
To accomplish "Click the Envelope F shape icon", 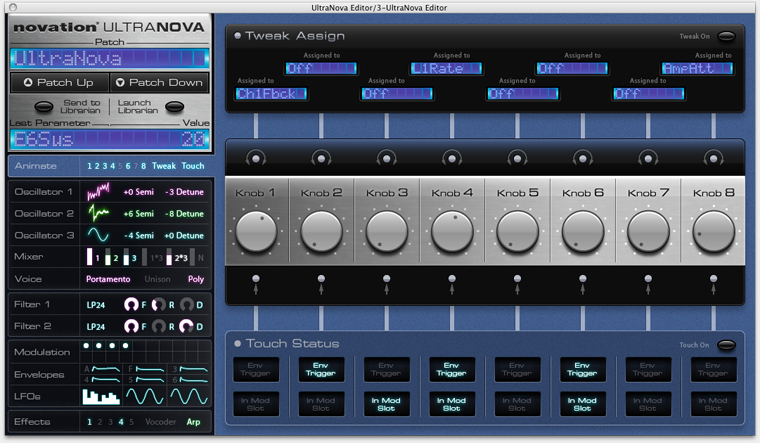I will (x=150, y=369).
